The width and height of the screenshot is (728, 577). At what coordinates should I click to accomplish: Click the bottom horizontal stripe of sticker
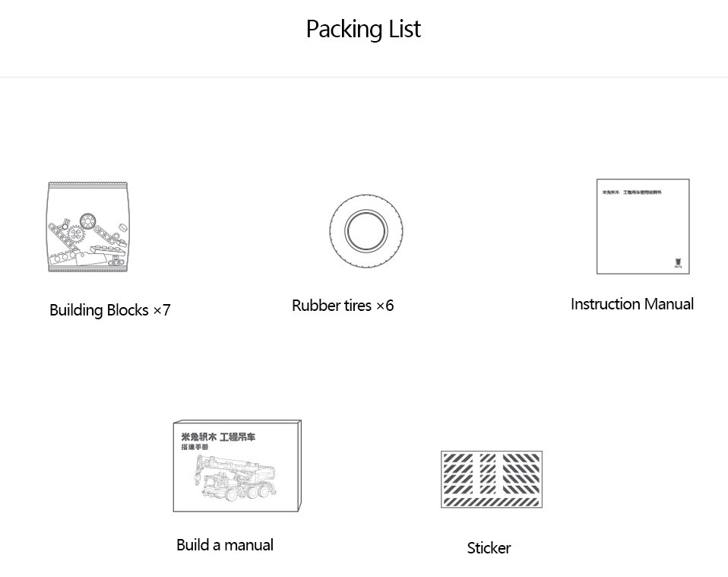[x=492, y=502]
